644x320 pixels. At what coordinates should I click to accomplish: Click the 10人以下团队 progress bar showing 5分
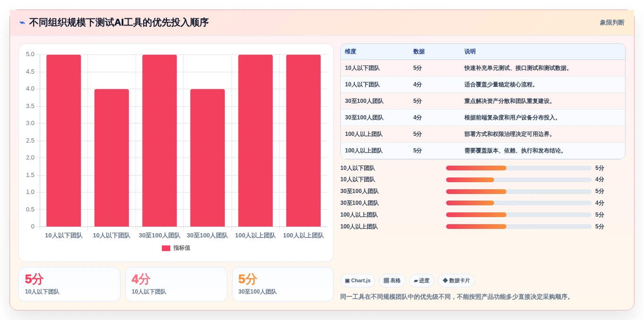tap(519, 168)
